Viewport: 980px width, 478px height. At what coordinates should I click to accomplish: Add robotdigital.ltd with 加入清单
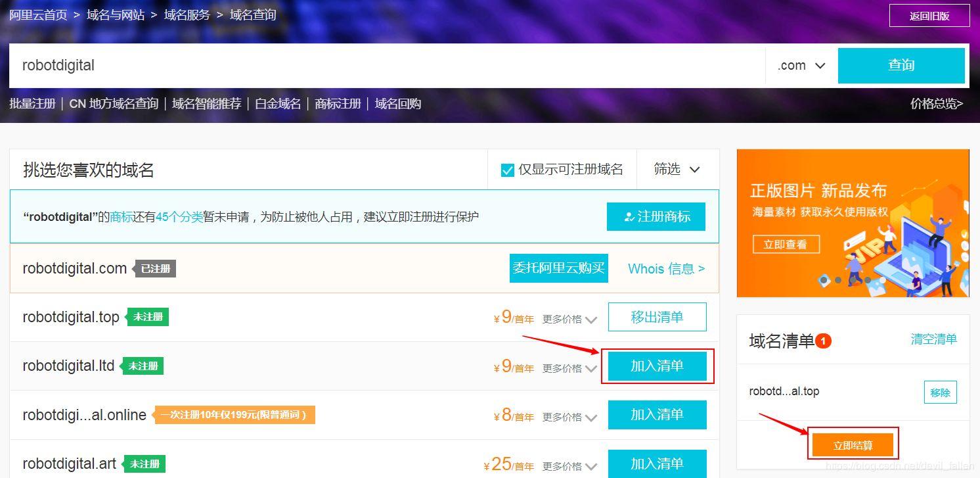click(657, 366)
